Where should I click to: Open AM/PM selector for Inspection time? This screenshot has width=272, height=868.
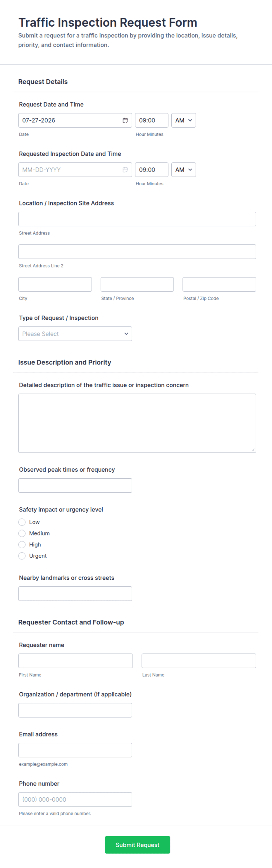tap(183, 170)
